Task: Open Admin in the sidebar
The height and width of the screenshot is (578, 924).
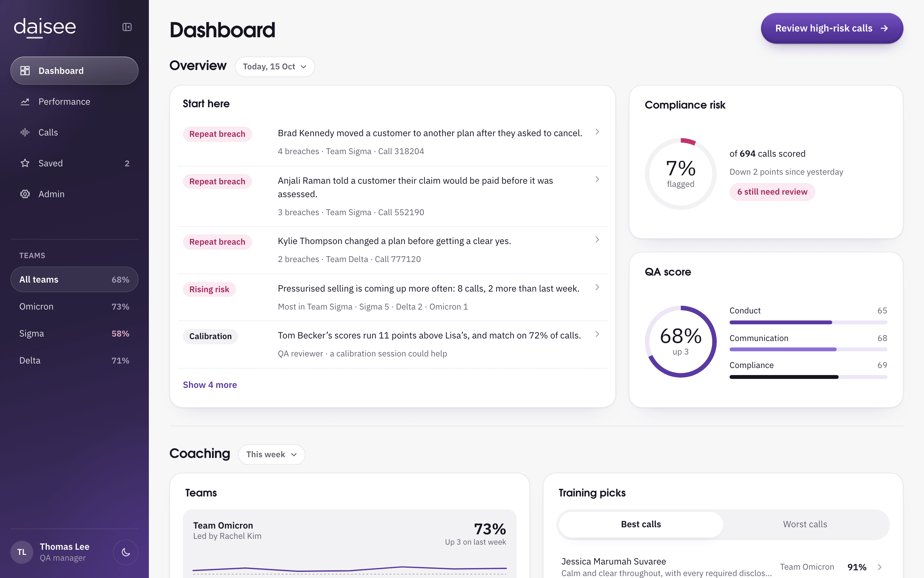Action: pyautogui.click(x=74, y=194)
